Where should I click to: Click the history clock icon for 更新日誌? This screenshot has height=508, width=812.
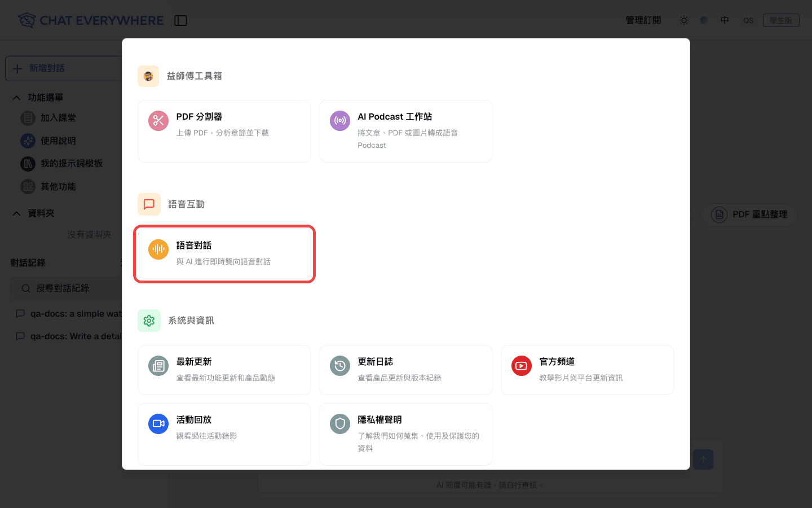(x=340, y=366)
